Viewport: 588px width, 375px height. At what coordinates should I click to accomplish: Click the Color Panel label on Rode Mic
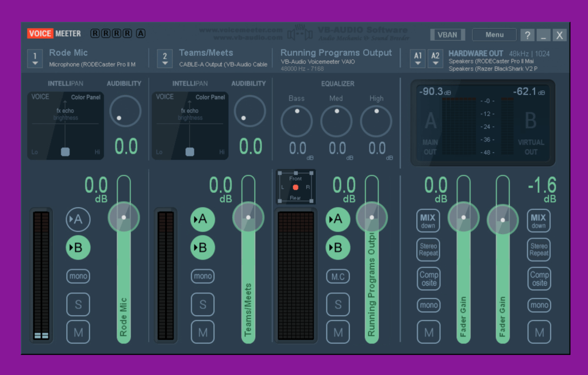(86, 97)
